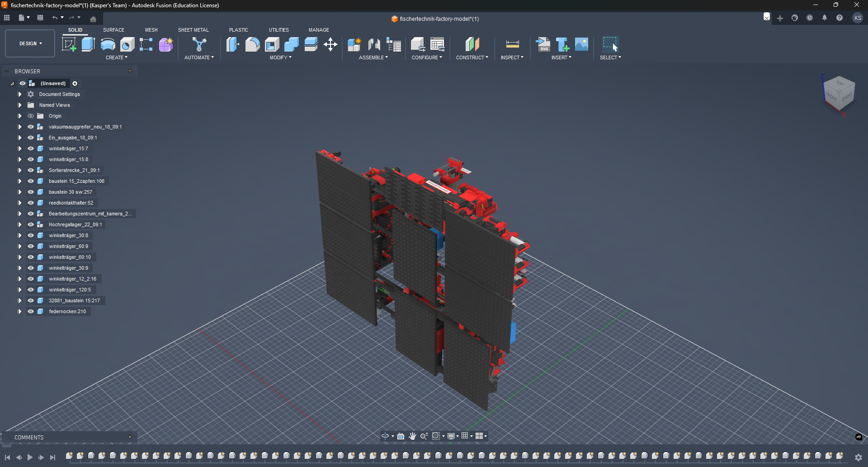Viewport: 868px width, 467px height.
Task: Select the Move/Copy arrows tool
Action: pyautogui.click(x=330, y=44)
